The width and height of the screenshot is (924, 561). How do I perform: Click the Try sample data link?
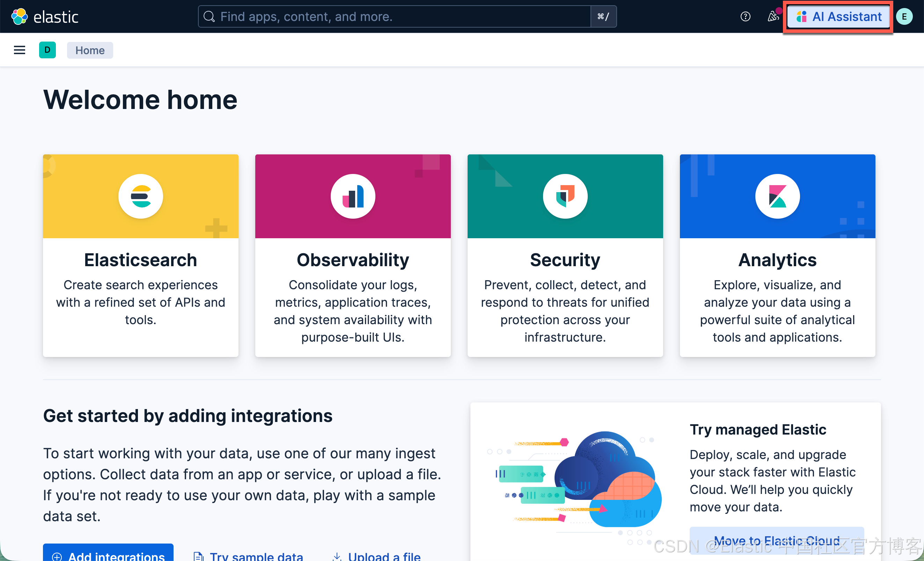pyautogui.click(x=249, y=555)
